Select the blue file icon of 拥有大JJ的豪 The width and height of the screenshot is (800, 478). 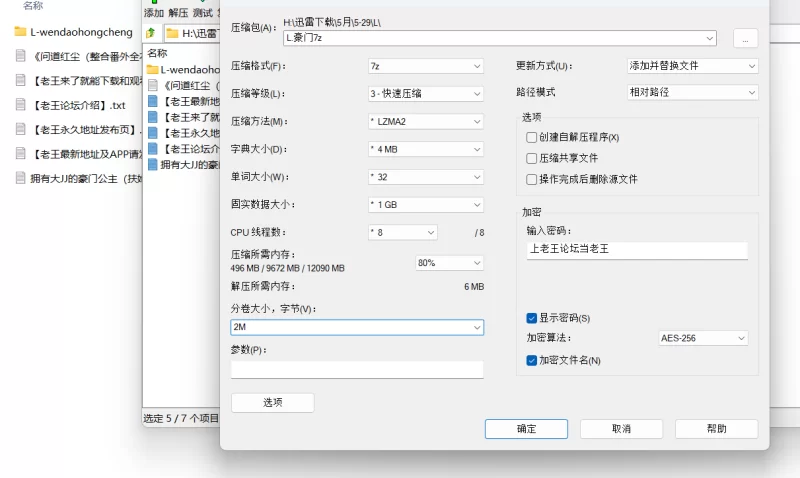153,164
